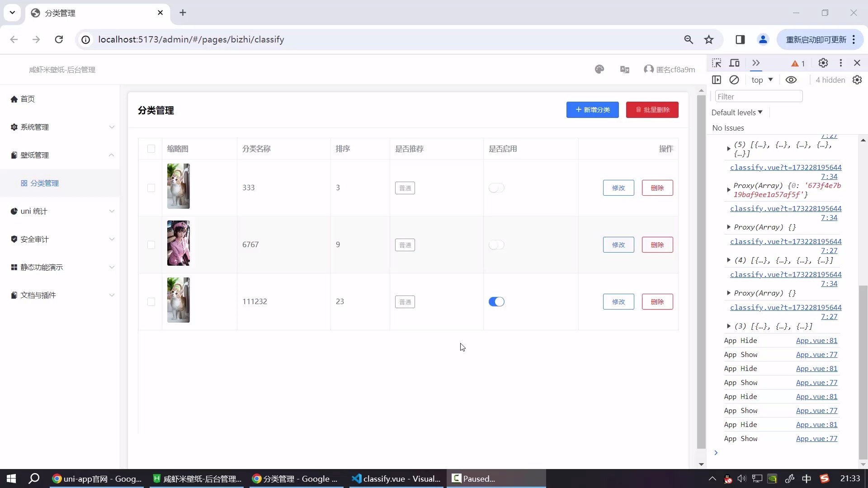
Task: Click 删除 button for category 6767
Action: coord(657,245)
